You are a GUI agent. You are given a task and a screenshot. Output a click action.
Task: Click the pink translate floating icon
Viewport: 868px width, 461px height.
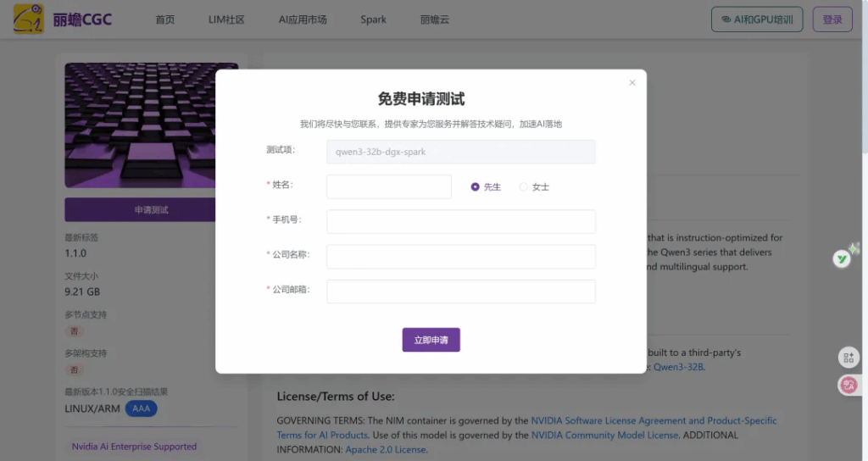click(848, 385)
